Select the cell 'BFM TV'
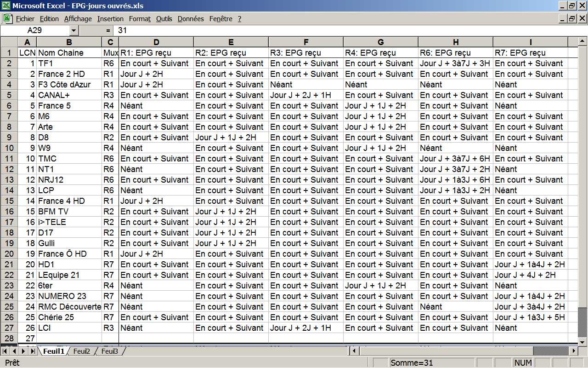This screenshot has height=368, width=588. (69, 212)
